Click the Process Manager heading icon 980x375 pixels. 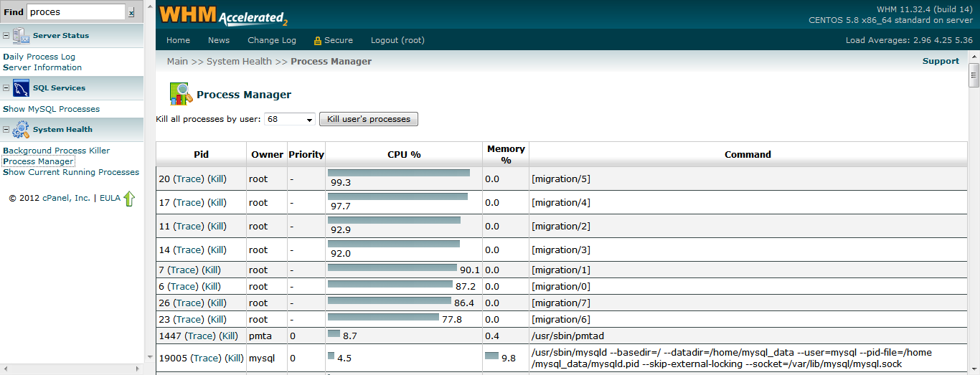[181, 94]
